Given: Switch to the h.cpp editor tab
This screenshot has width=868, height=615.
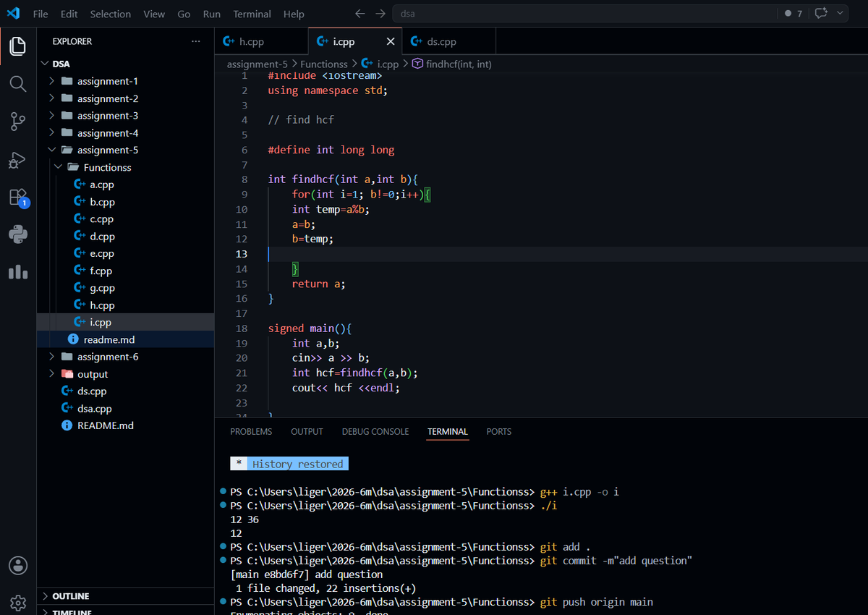Looking at the screenshot, I should 261,41.
